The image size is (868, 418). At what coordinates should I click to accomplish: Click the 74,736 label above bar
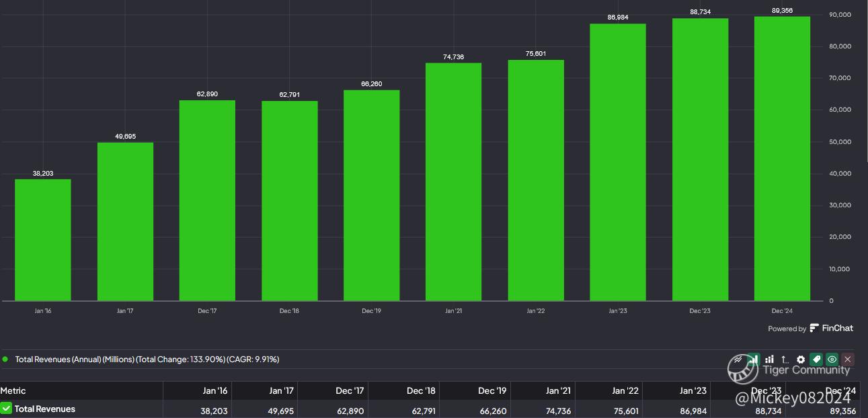454,57
